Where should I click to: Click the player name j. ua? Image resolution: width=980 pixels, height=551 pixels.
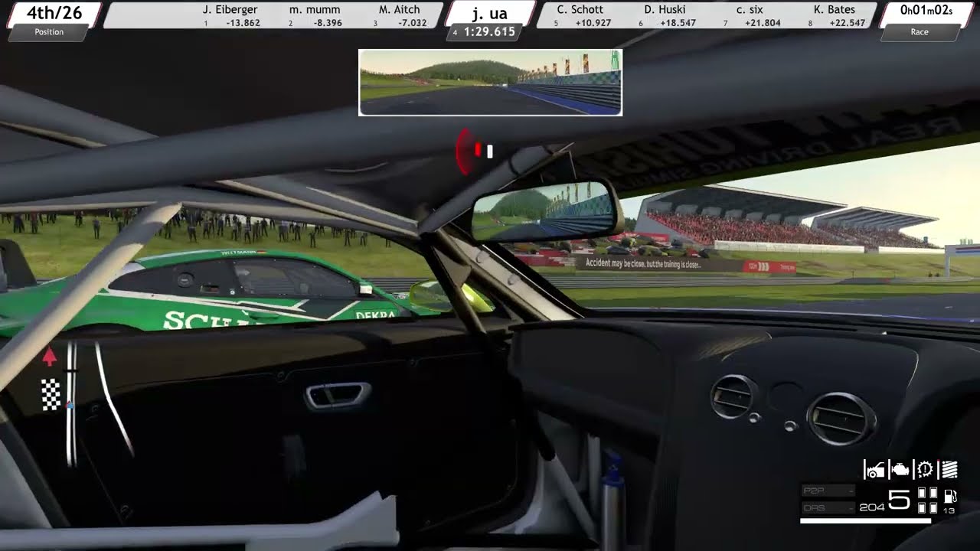(490, 13)
